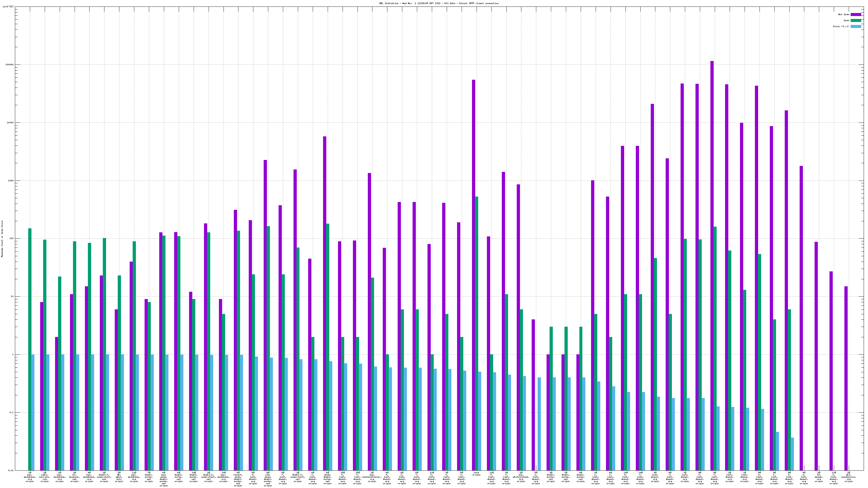Click the psbl.surriel.com x-axis label

point(44,477)
